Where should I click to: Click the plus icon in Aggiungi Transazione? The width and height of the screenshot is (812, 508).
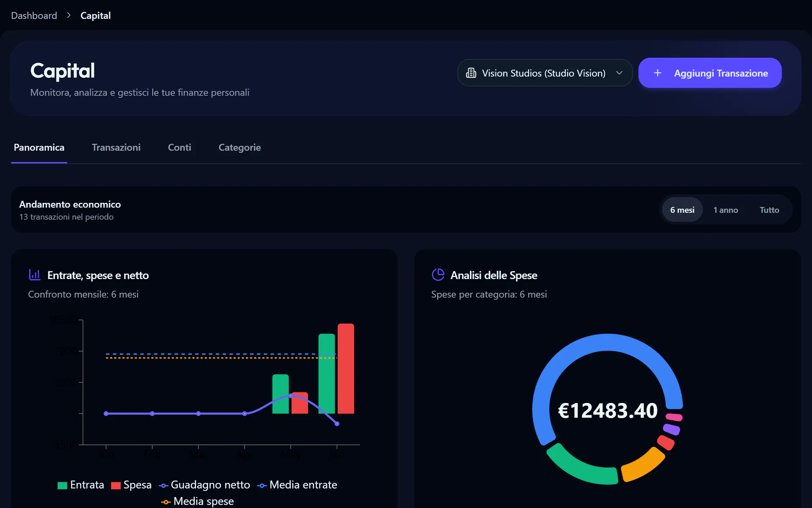click(657, 73)
